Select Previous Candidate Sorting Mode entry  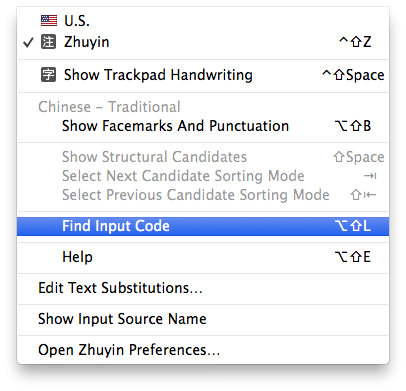pyautogui.click(x=196, y=195)
